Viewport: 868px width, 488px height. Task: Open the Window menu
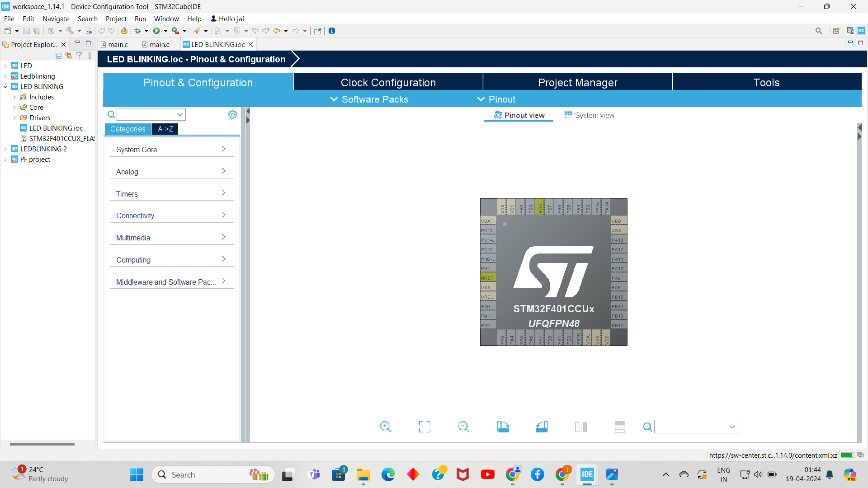[x=166, y=19]
